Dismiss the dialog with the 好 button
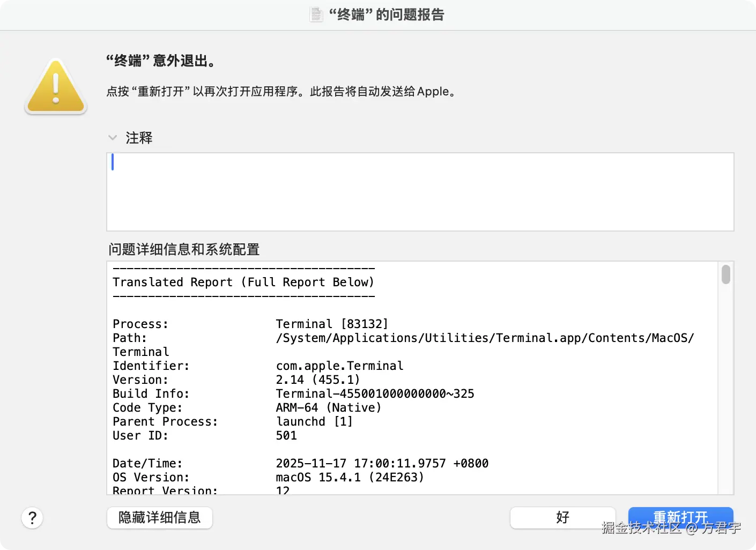This screenshot has height=550, width=756. 562,518
